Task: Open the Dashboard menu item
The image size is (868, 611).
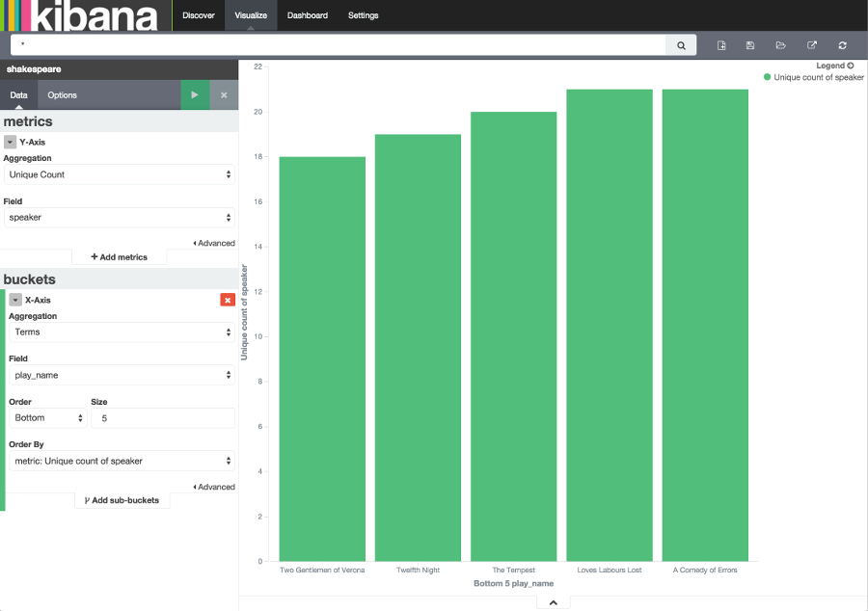Action: click(x=307, y=15)
